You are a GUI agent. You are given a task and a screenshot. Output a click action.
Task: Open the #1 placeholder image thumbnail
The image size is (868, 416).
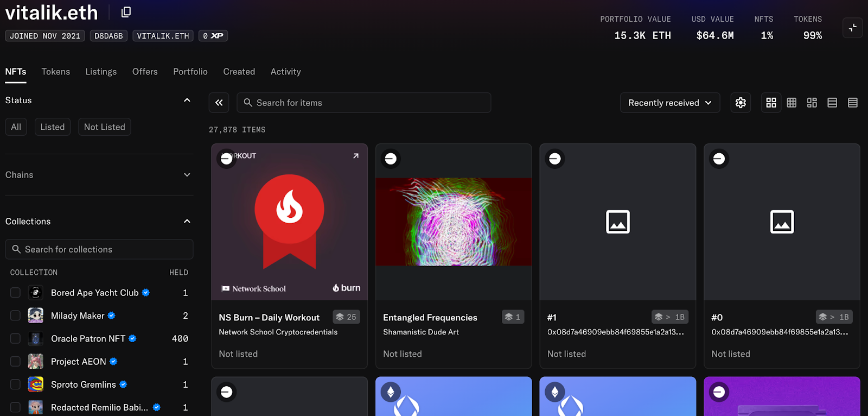(x=618, y=222)
